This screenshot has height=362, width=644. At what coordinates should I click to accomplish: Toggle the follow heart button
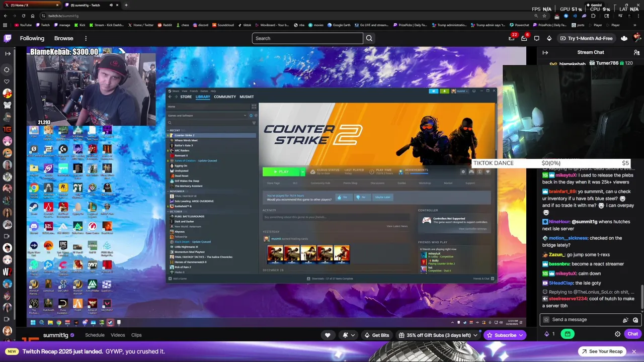(328, 335)
